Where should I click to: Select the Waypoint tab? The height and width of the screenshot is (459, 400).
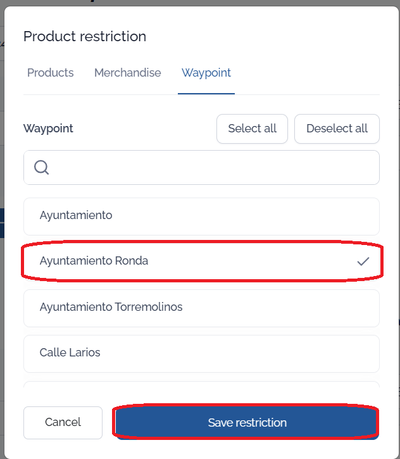pos(206,73)
